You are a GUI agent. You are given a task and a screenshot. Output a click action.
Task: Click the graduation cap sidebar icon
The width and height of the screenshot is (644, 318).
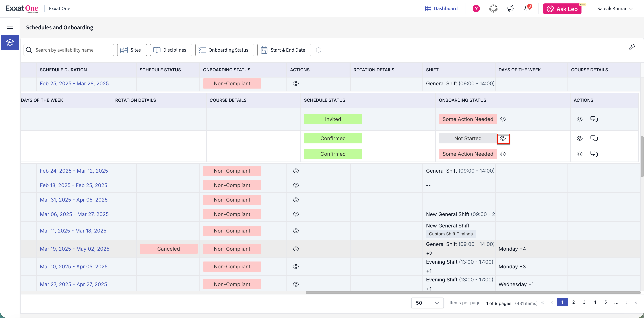(10, 43)
